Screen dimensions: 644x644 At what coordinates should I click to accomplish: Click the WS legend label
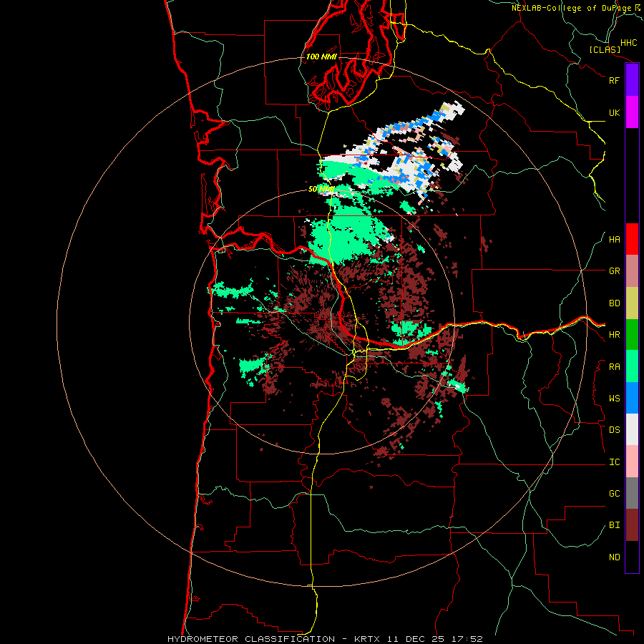tap(614, 399)
